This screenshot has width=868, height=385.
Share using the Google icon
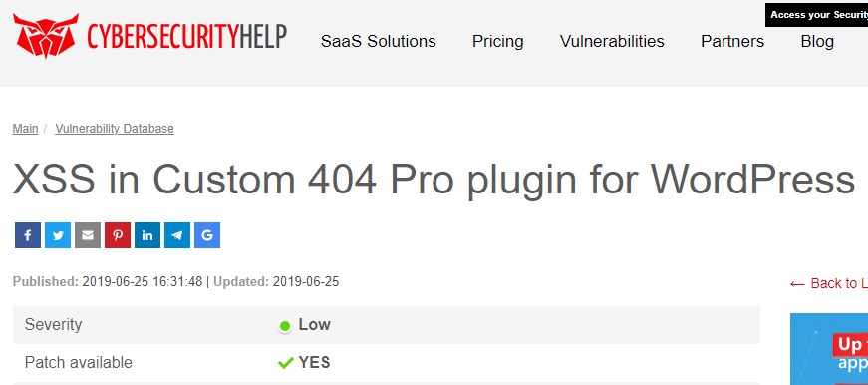[207, 235]
